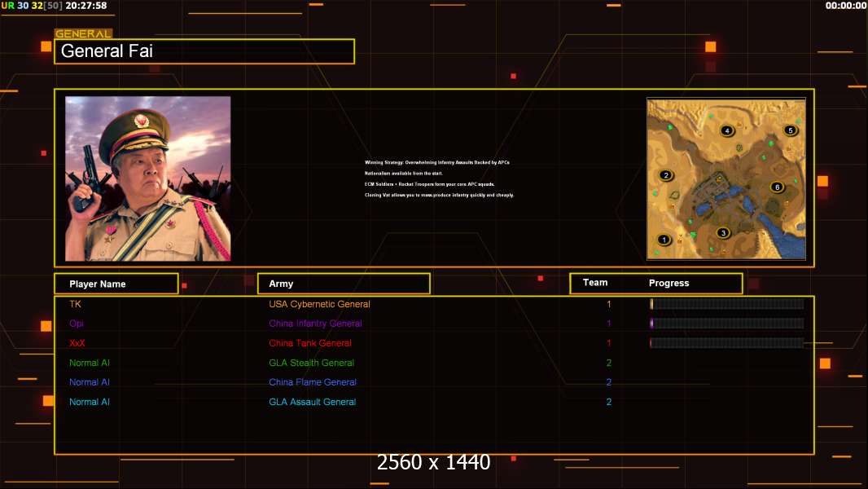Screen dimensions: 868x489
Task: Click start position 5 marker on map
Action: point(789,130)
